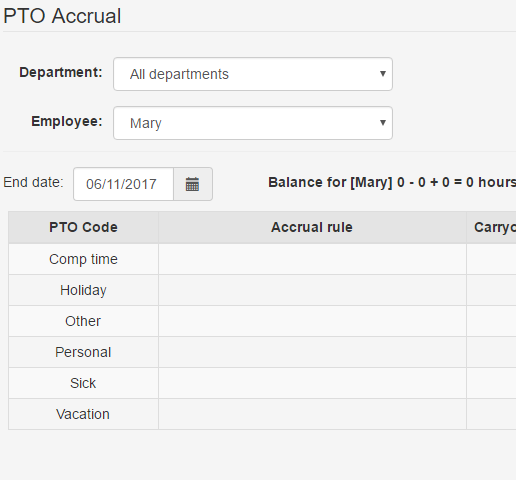This screenshot has width=516, height=480.
Task: Expand the Employee dropdown arrow
Action: pyautogui.click(x=383, y=123)
